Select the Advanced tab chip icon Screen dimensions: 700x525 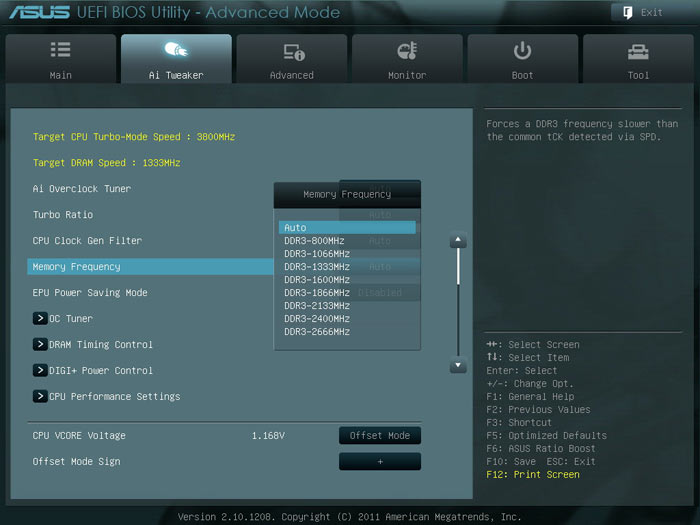point(292,51)
